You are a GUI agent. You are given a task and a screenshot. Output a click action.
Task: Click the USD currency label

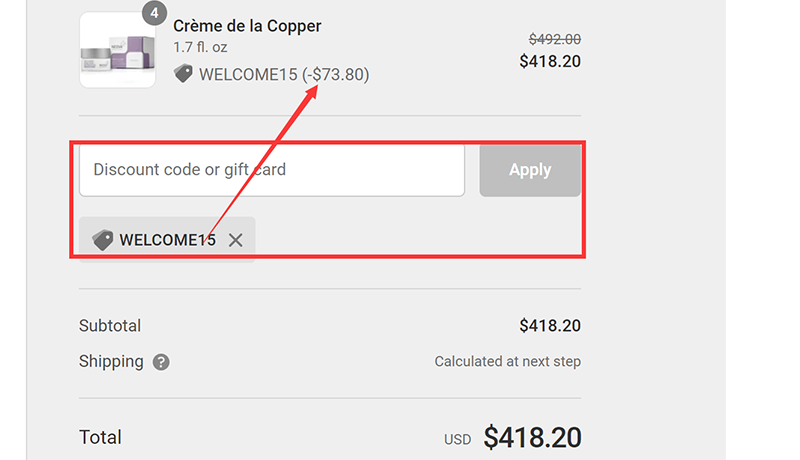click(458, 439)
